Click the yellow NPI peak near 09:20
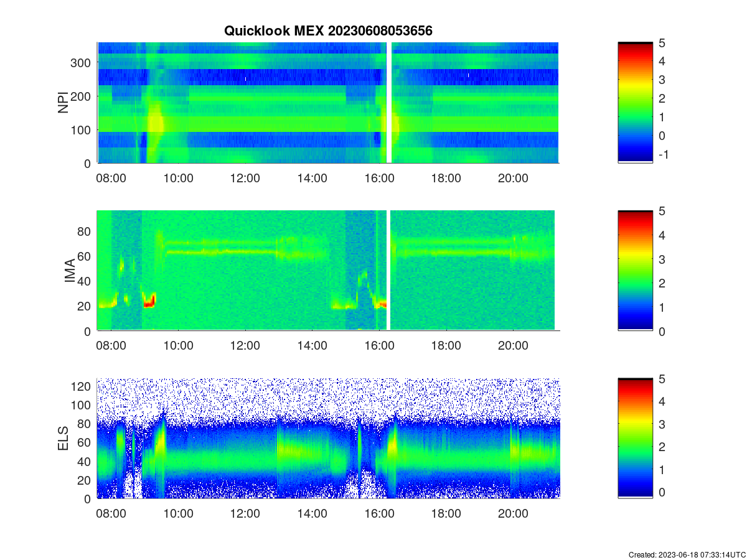747x560 pixels. pos(156,119)
